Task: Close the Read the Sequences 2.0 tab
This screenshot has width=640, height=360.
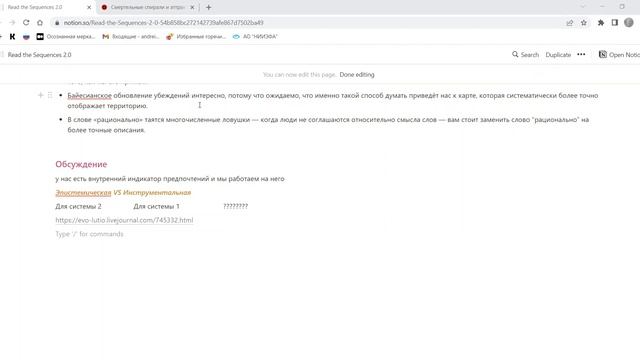Action: tap(89, 7)
